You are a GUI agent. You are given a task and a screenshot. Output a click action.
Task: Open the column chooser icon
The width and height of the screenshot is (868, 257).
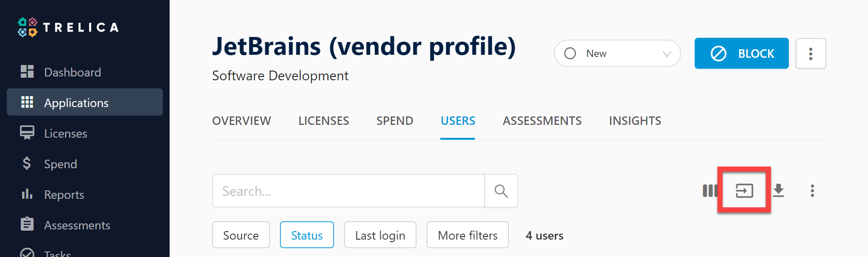click(710, 191)
